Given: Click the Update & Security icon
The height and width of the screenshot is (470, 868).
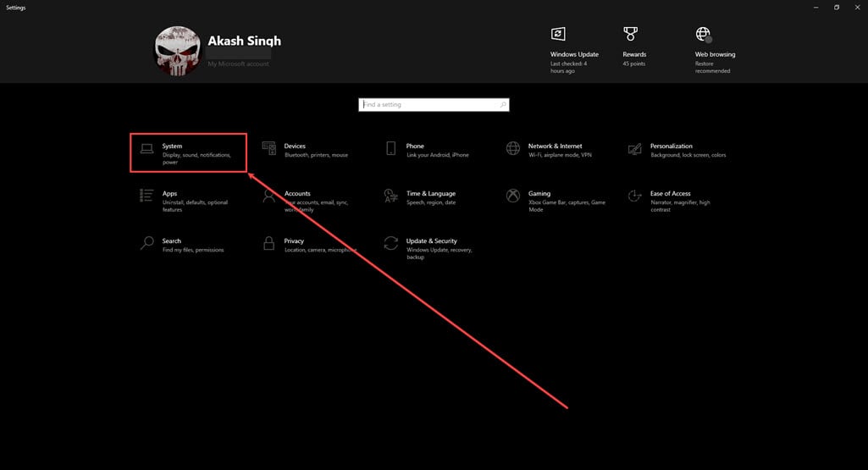Looking at the screenshot, I should 391,243.
